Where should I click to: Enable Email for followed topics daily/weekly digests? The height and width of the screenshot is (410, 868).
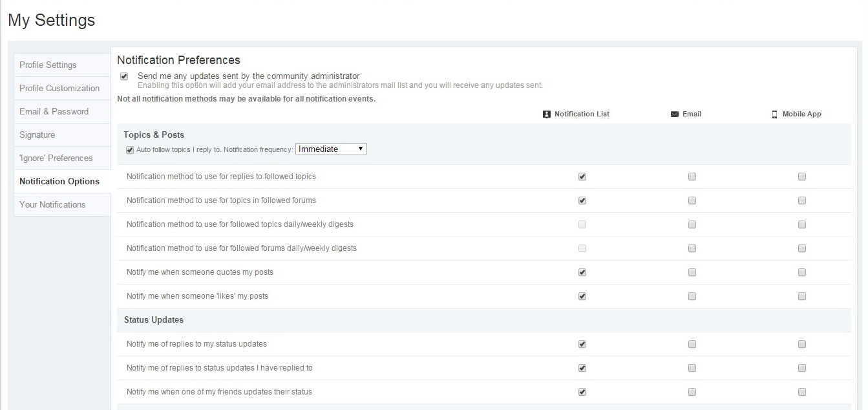(692, 224)
